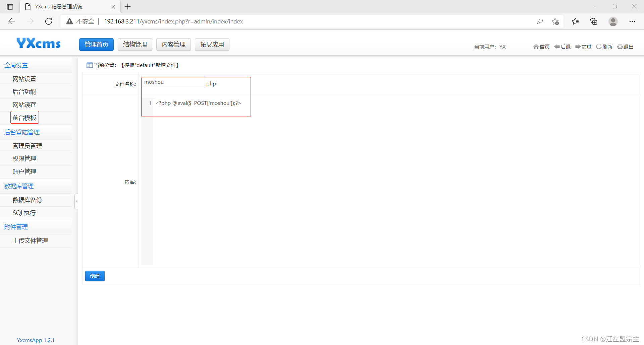Image resolution: width=644 pixels, height=345 pixels.
Task: Open 前台模板 in the sidebar
Action: [24, 118]
